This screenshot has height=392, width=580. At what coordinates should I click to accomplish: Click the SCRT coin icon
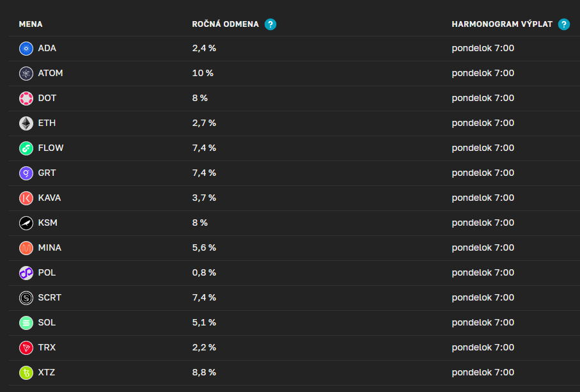tap(26, 298)
